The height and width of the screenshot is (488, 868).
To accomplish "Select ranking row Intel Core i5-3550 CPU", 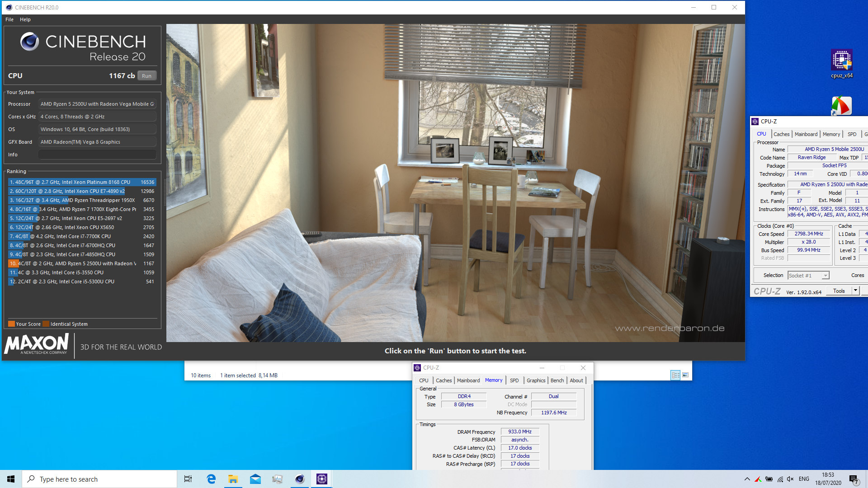I will point(82,272).
